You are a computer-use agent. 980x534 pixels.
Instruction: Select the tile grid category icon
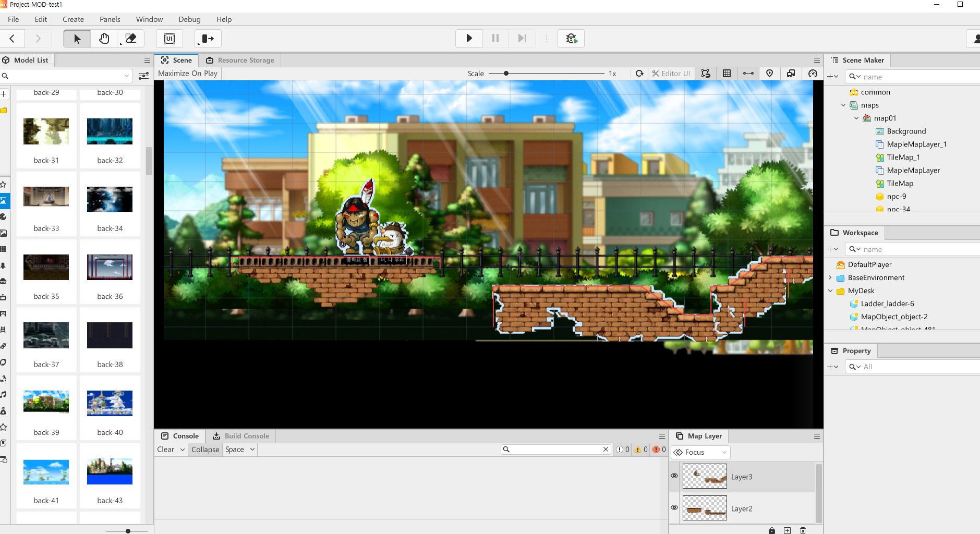click(x=3, y=249)
